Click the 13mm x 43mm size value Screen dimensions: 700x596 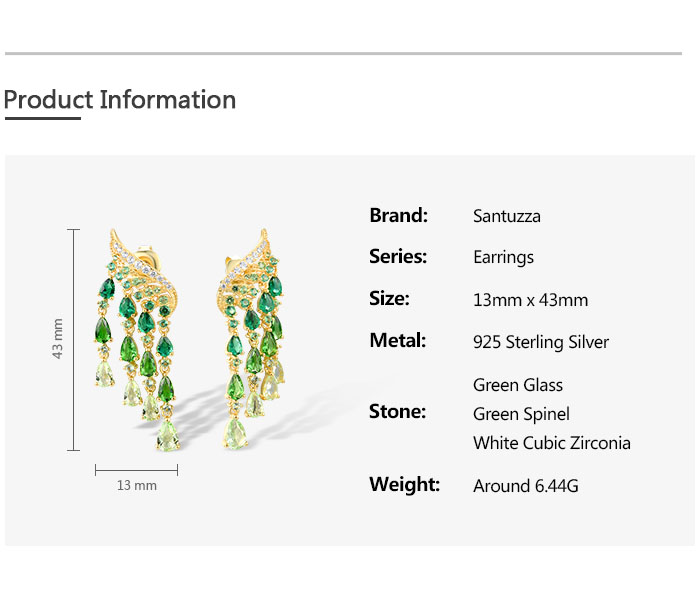pyautogui.click(x=530, y=300)
